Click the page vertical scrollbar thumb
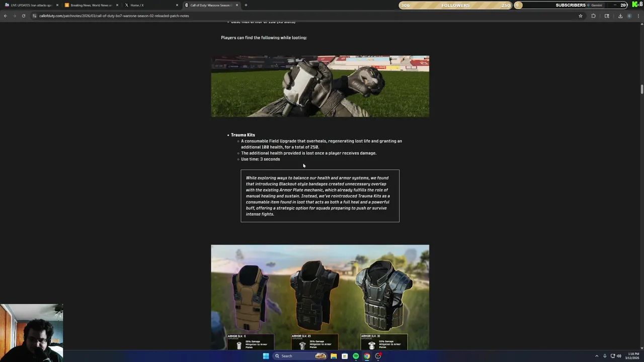The image size is (644, 362). pyautogui.click(x=641, y=89)
